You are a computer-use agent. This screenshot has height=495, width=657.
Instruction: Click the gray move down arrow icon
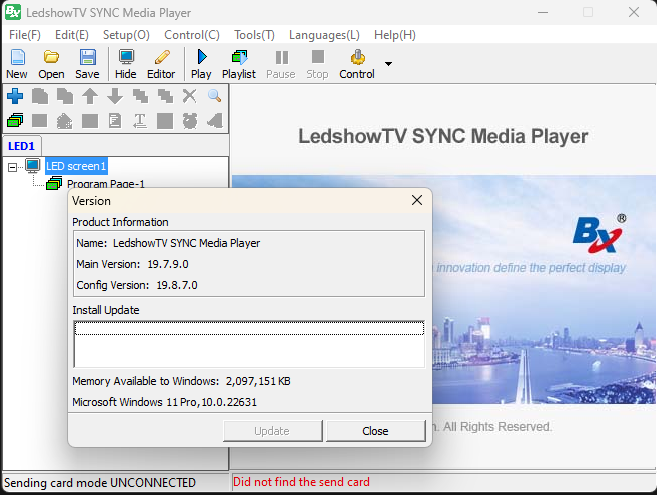pyautogui.click(x=115, y=96)
